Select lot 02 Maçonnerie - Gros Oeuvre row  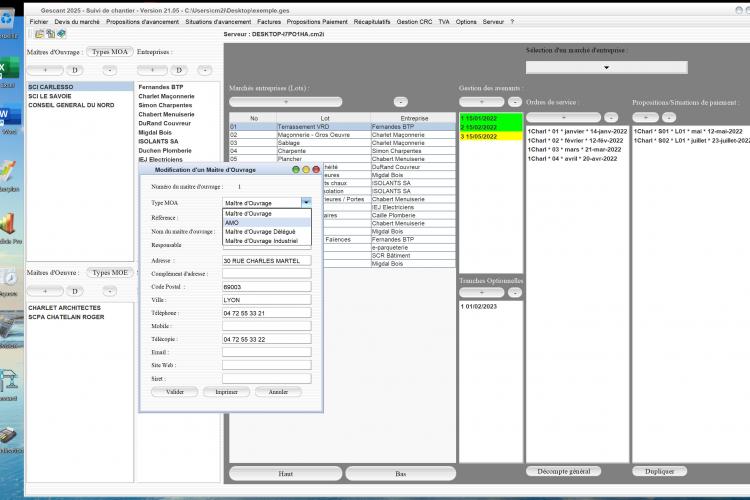(x=342, y=135)
